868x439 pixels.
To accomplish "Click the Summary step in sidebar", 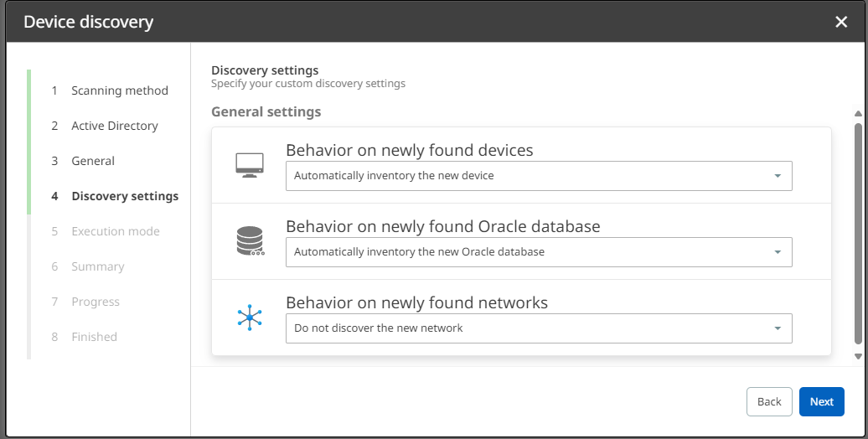I will [x=97, y=266].
